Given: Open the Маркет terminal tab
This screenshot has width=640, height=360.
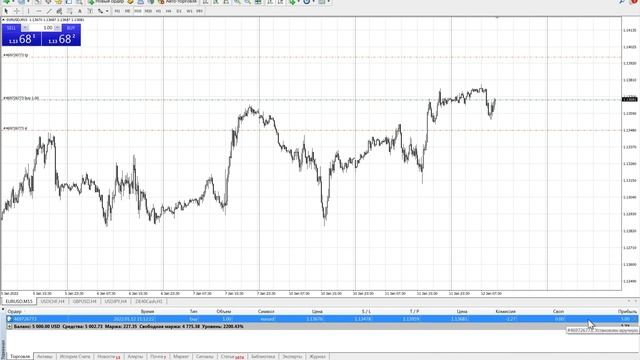Looking at the screenshot, I should point(181,356).
